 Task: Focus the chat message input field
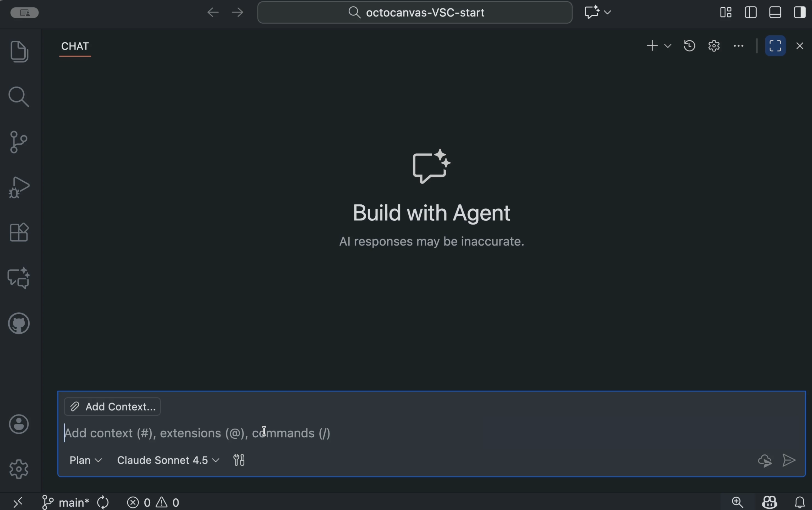(x=431, y=433)
